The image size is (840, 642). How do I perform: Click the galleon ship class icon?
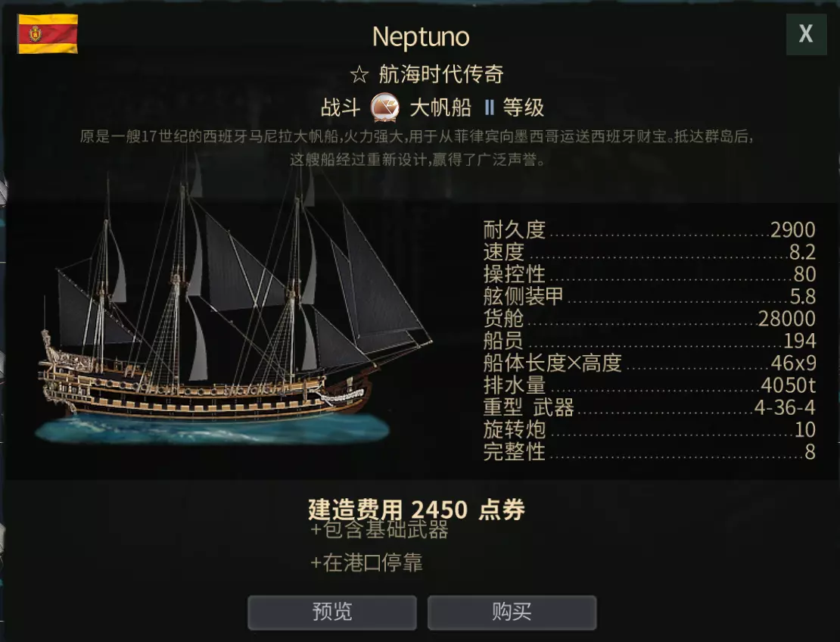coord(385,108)
